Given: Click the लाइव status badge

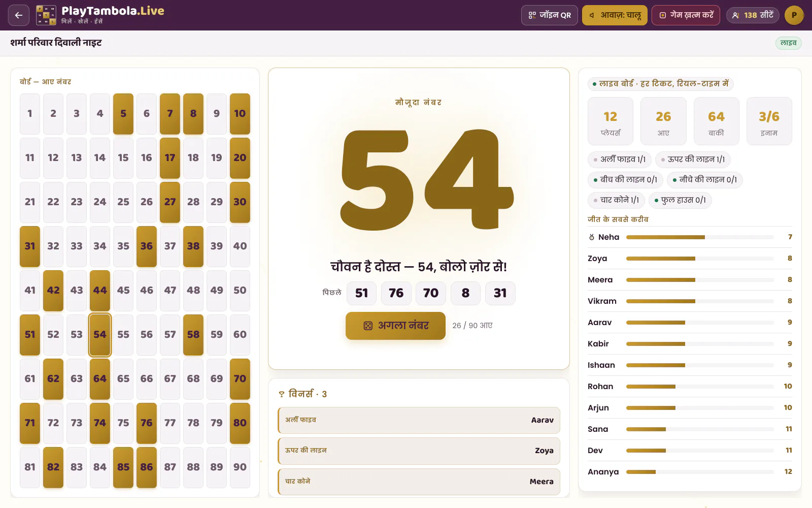Looking at the screenshot, I should click(788, 43).
